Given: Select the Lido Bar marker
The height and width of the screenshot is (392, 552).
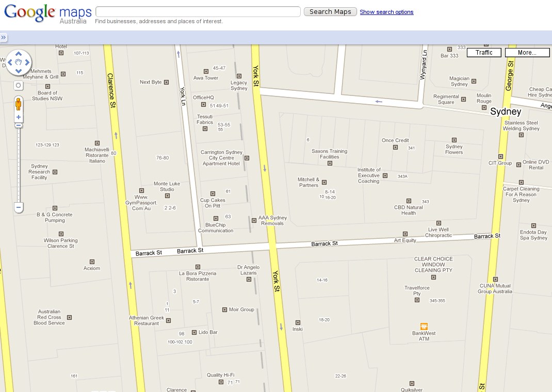Looking at the screenshot, I should 194,332.
